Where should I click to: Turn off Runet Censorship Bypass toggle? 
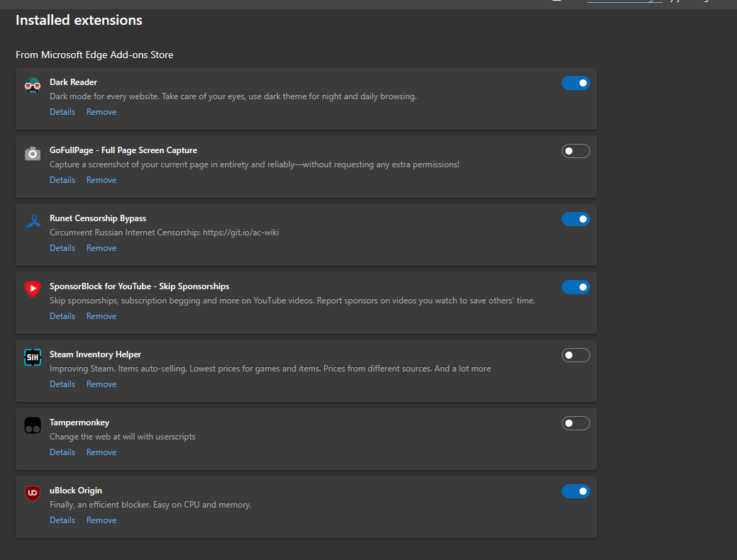point(576,219)
